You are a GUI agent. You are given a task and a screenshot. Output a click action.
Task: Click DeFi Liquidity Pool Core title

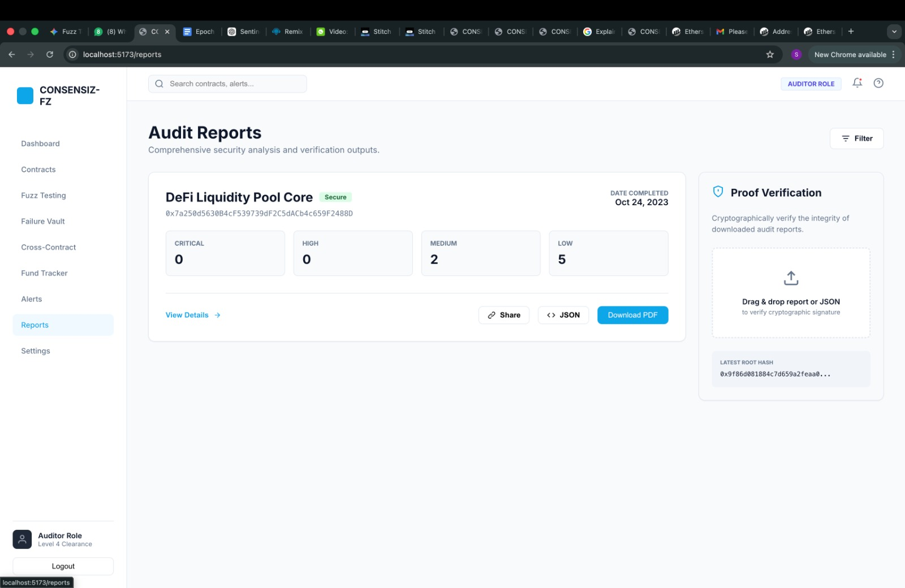(x=239, y=197)
